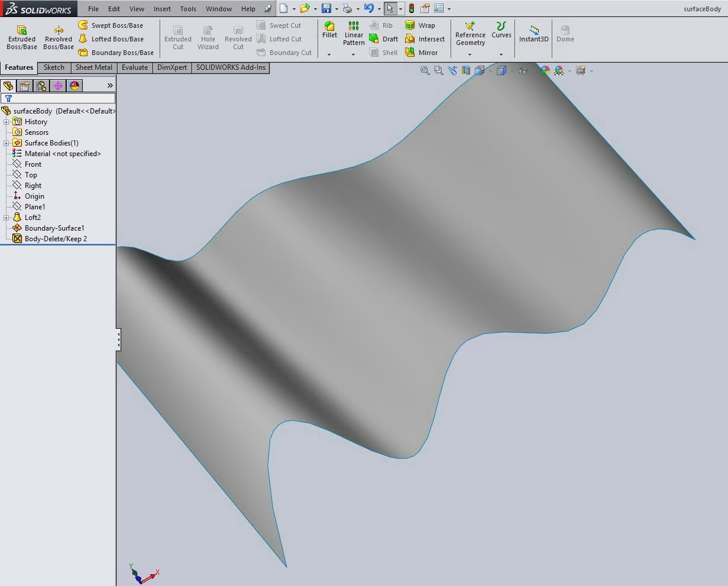Collapse the feature manager panel handle

[x=118, y=339]
